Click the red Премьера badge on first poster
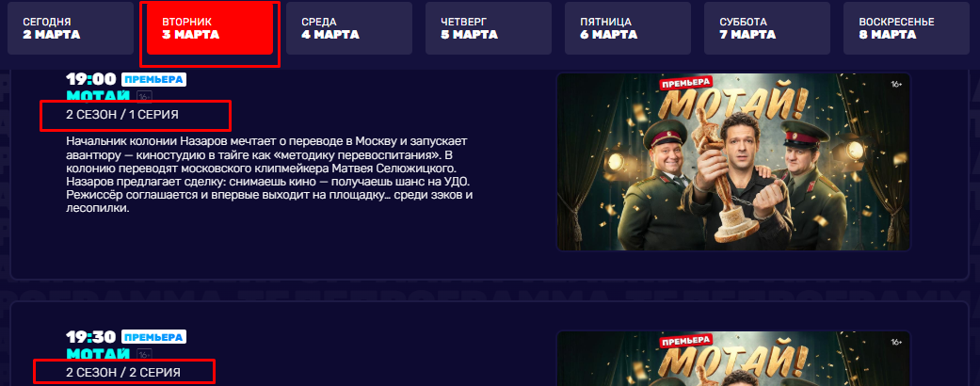Image resolution: width=980 pixels, height=386 pixels. (x=686, y=82)
